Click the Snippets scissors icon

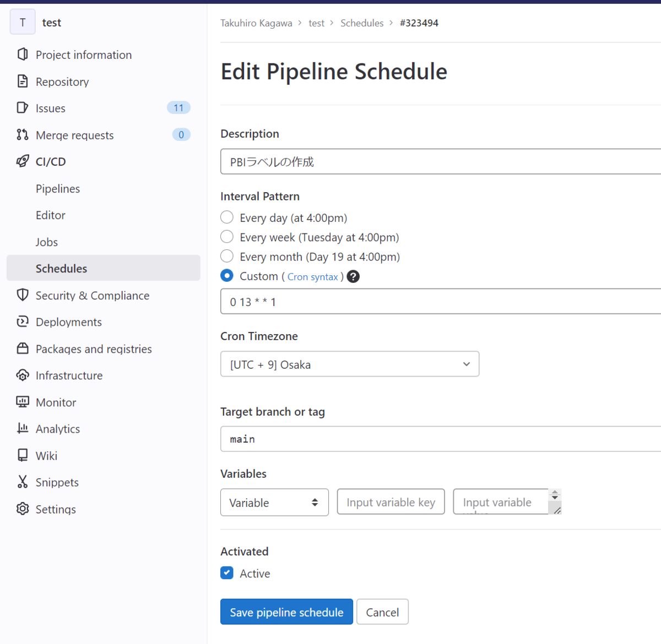[x=23, y=482]
